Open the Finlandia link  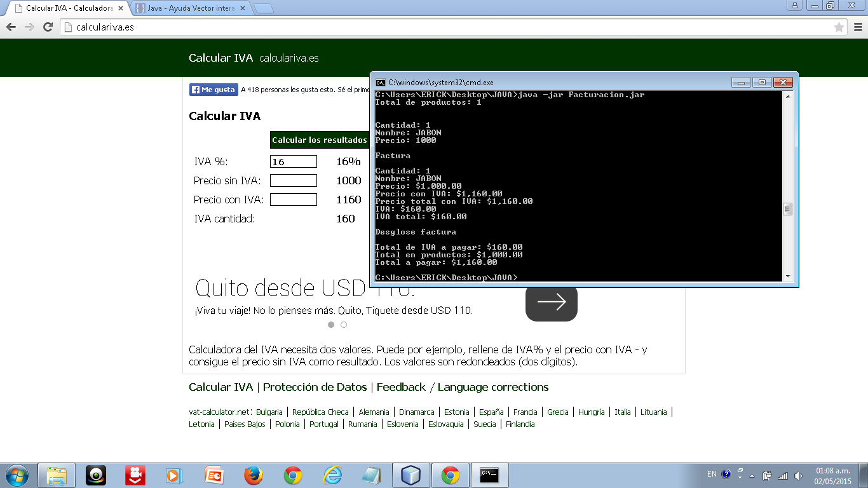[520, 424]
